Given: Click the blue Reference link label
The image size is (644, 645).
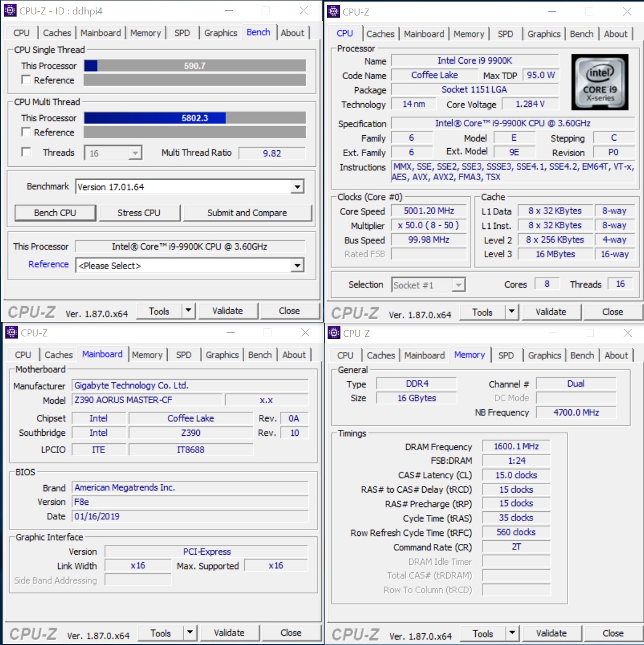Looking at the screenshot, I should (49, 264).
